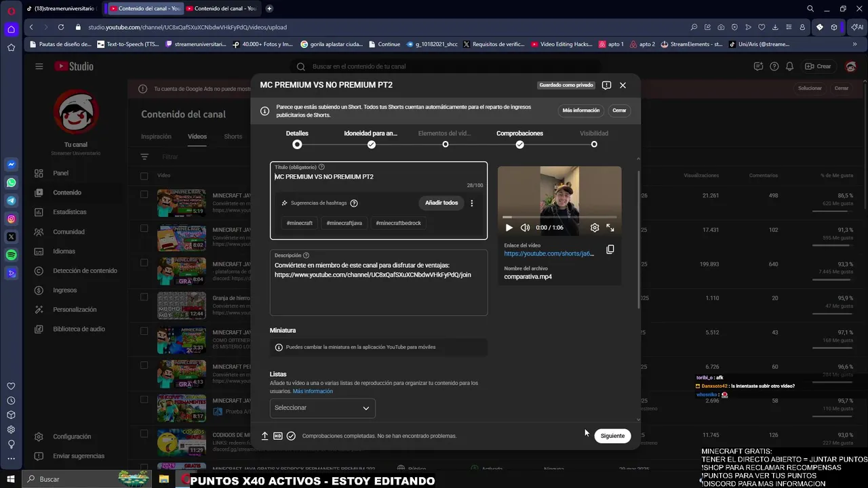The height and width of the screenshot is (488, 868).
Task: Click the HD processing icon in the dialog footer
Action: (x=278, y=436)
